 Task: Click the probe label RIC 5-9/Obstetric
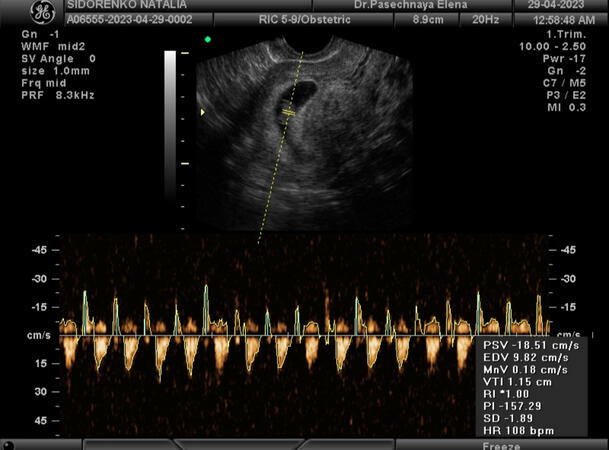[x=304, y=19]
